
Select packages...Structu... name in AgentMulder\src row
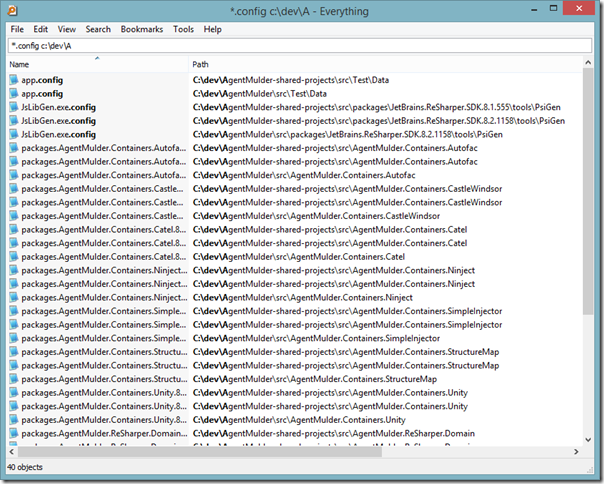(104, 379)
